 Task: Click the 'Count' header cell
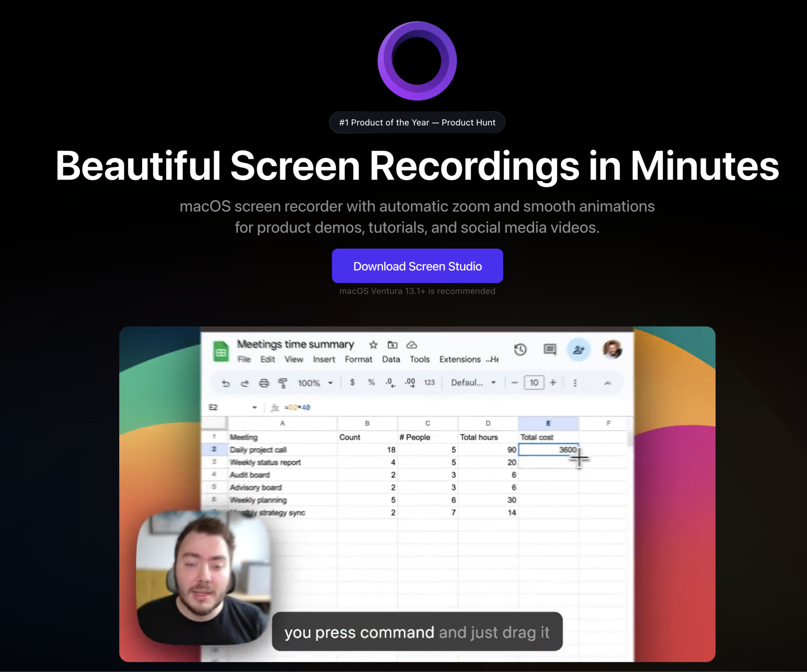tap(367, 437)
